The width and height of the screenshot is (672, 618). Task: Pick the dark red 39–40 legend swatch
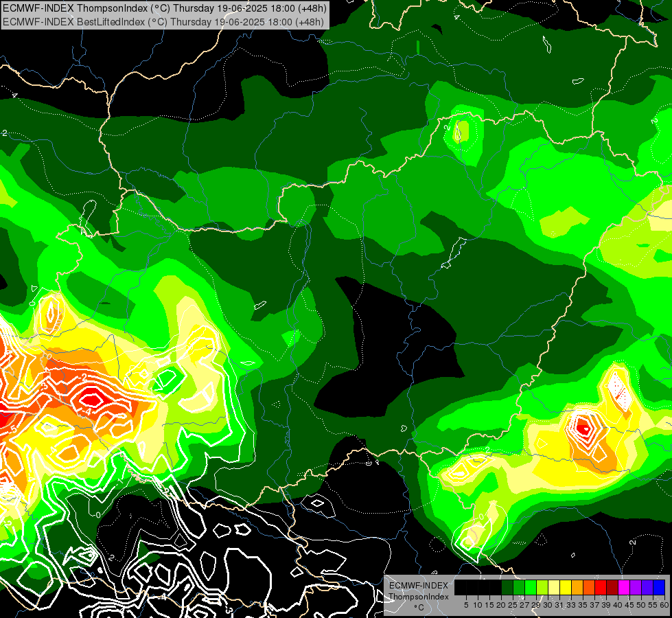[x=612, y=588]
